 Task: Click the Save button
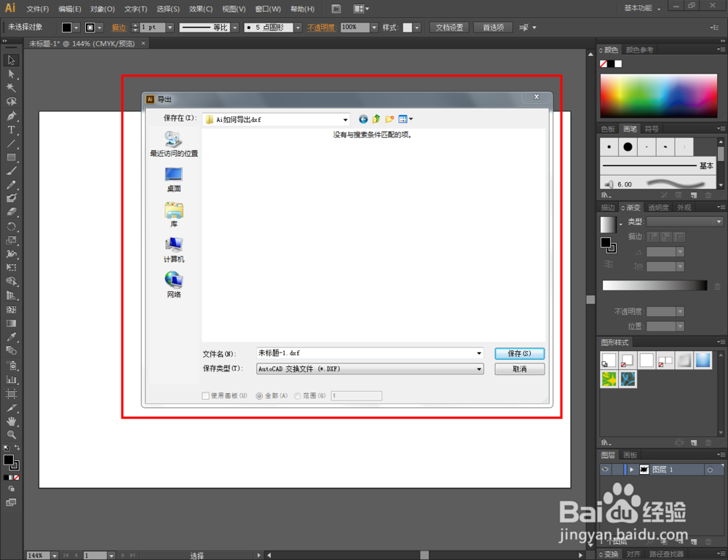(x=520, y=353)
